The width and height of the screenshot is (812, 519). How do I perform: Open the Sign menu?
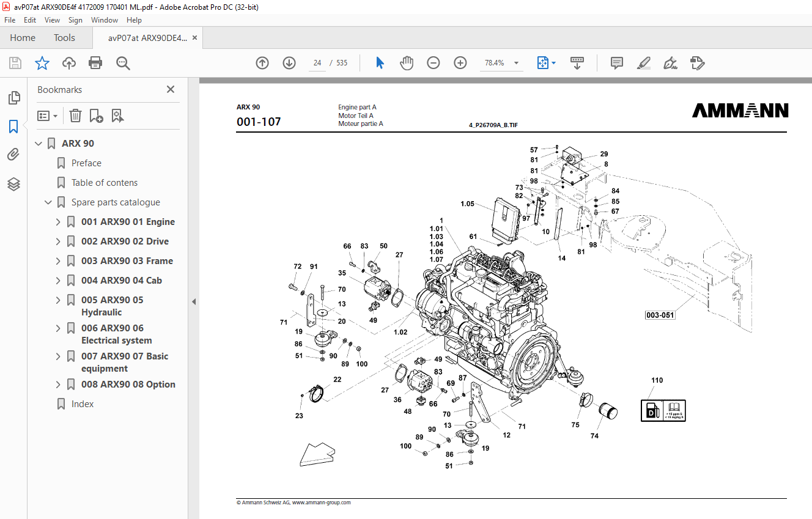pyautogui.click(x=75, y=20)
